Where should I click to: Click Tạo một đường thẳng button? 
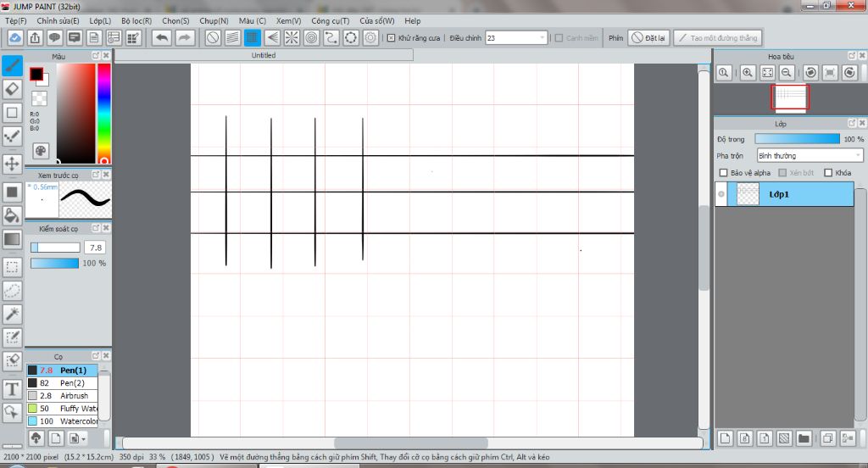click(718, 37)
